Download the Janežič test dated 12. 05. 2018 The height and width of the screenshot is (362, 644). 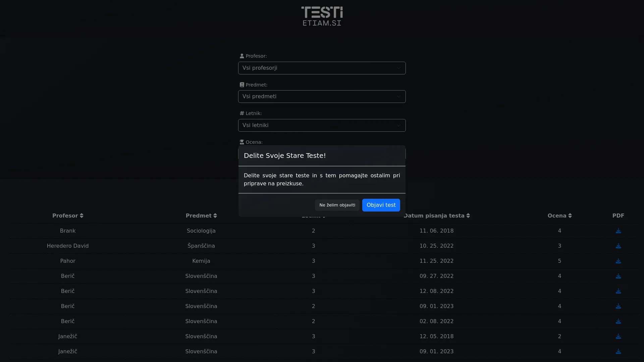pos(618,337)
